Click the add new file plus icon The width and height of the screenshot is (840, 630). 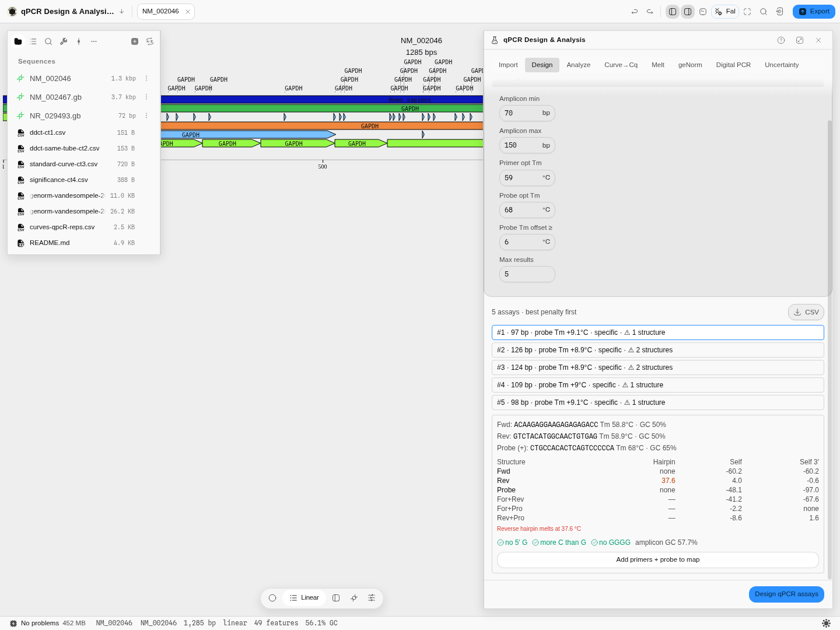(135, 41)
